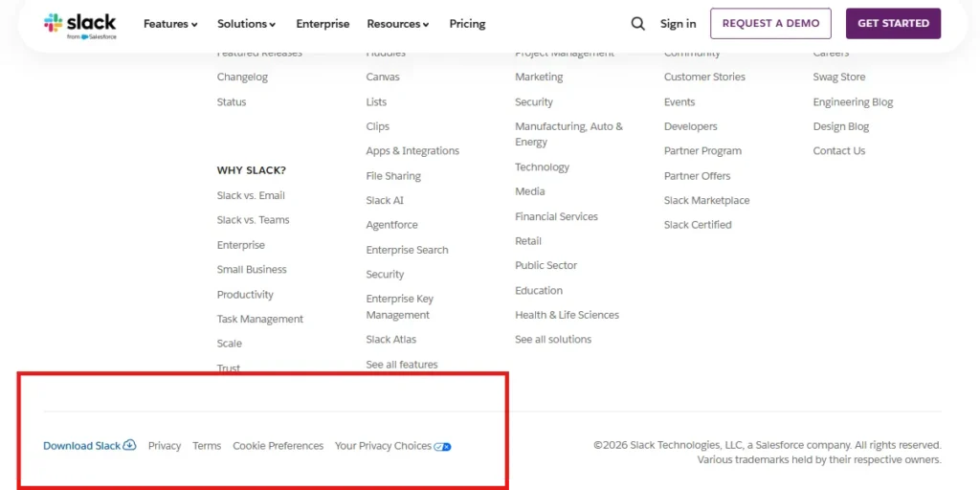Screen dimensions: 980x490
Task: Open the Contact Us link
Action: pyautogui.click(x=838, y=150)
